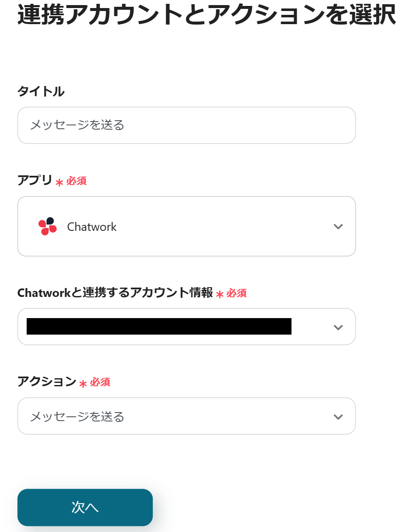Click the アクション field label
This screenshot has height=532, width=418.
click(x=47, y=382)
